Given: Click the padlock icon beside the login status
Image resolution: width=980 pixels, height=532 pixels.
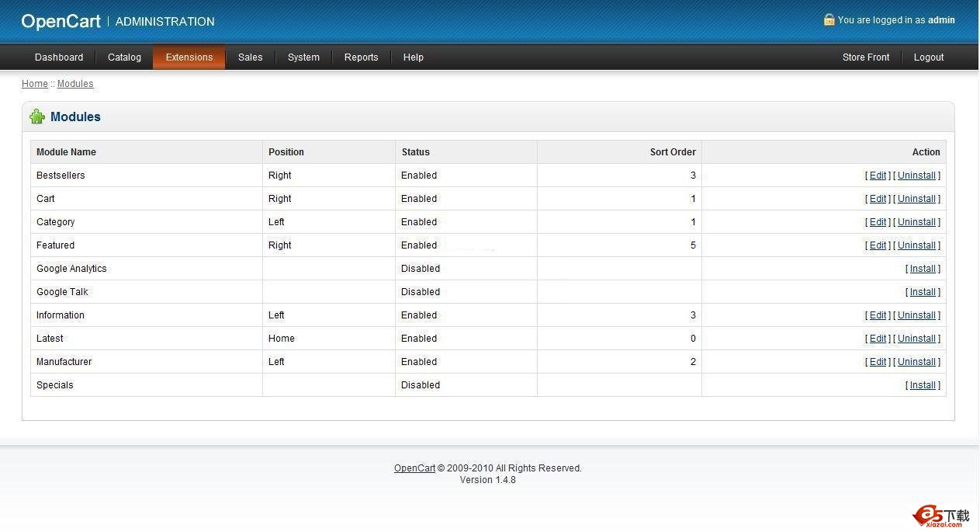Looking at the screenshot, I should (x=829, y=19).
